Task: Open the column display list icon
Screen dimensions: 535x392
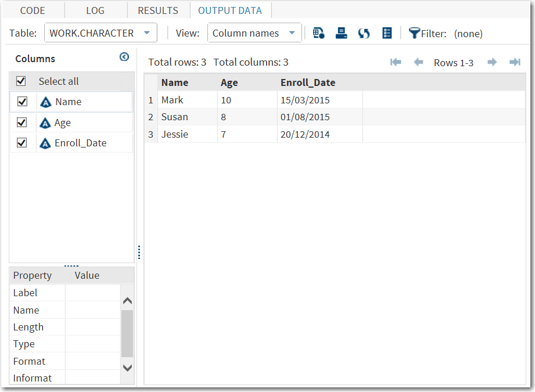Action: (x=387, y=33)
